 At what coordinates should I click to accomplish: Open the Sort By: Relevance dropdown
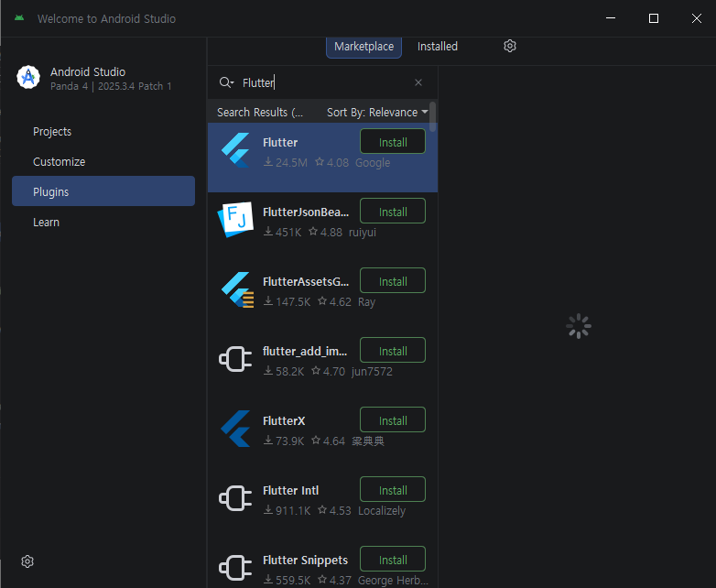[377, 113]
